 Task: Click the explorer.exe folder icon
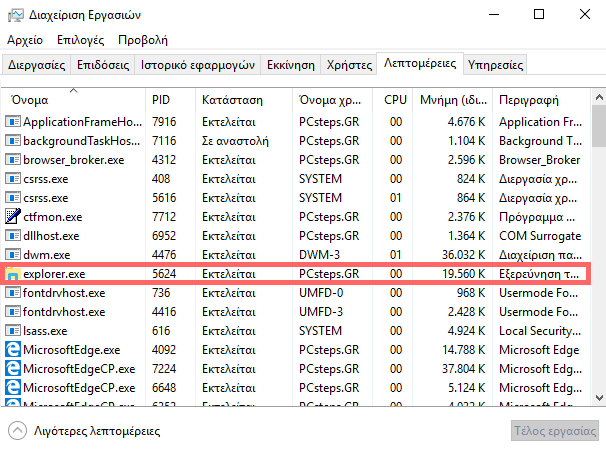tap(13, 274)
